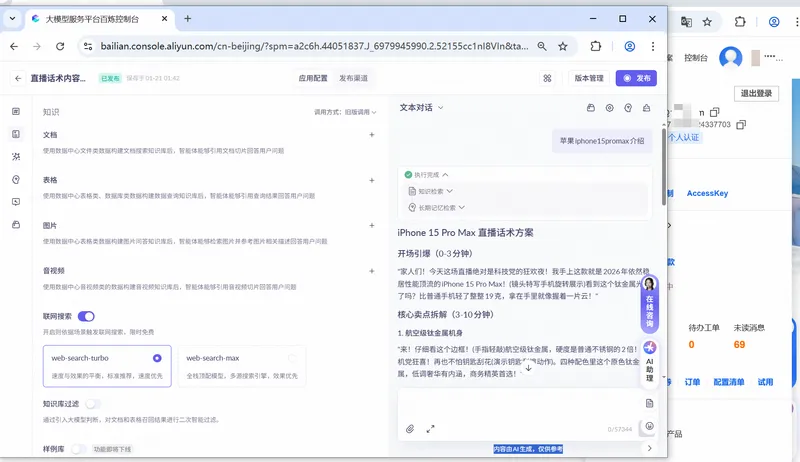Add a table knowledge base with 表格 plus
The width and height of the screenshot is (800, 462).
click(371, 180)
